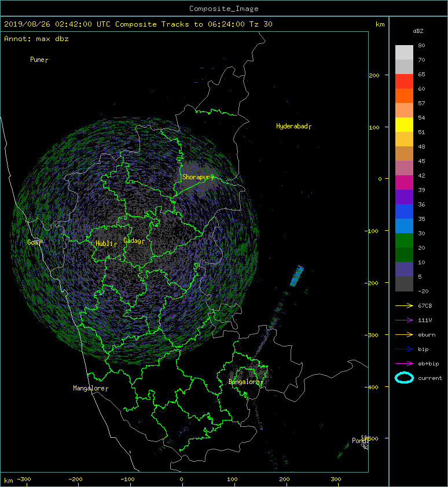Screen dimensions: 448x487
Task: Click the Goa city label
Action: pyautogui.click(x=33, y=242)
